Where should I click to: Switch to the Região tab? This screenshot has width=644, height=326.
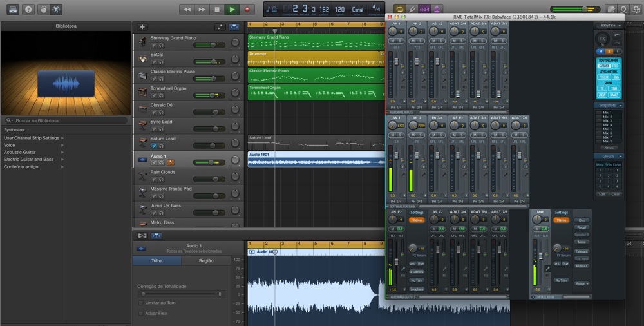[x=206, y=261]
